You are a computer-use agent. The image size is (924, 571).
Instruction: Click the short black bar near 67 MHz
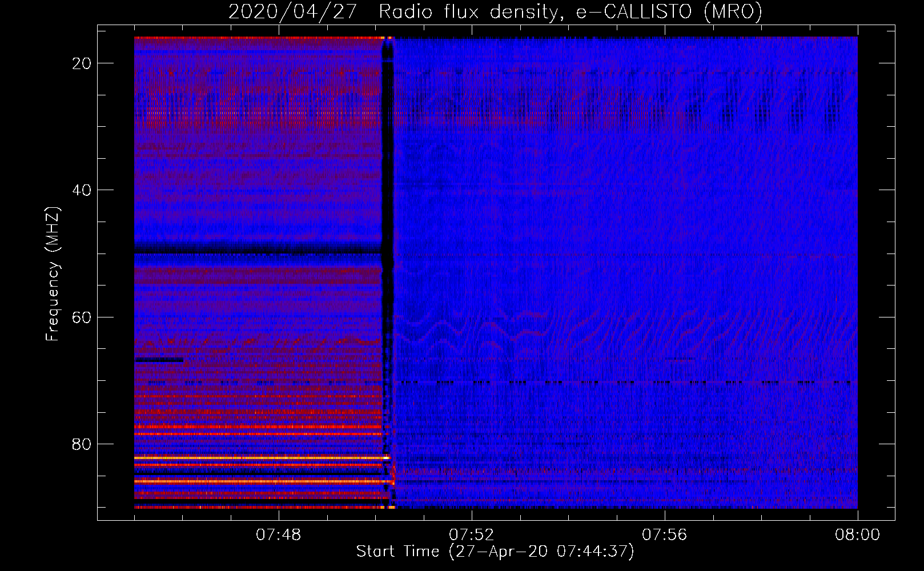click(x=159, y=360)
